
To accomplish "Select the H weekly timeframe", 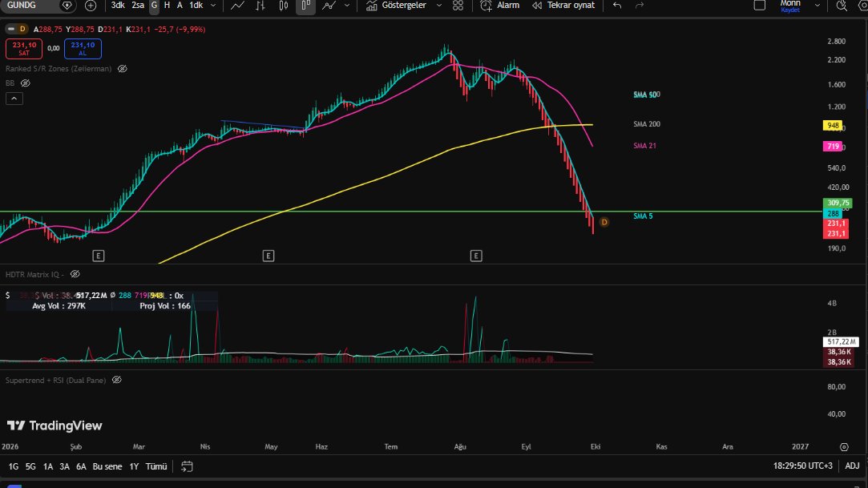I will (167, 6).
